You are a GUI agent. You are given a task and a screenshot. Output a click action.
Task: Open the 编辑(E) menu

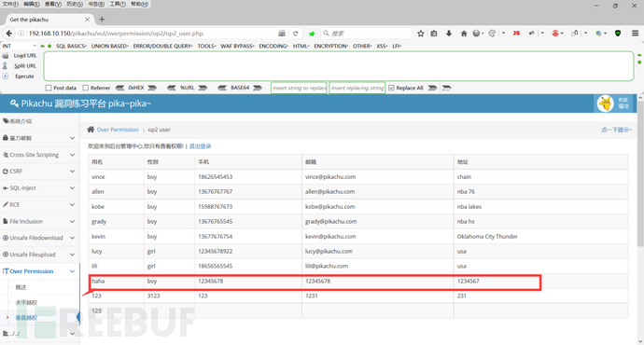(32, 4)
